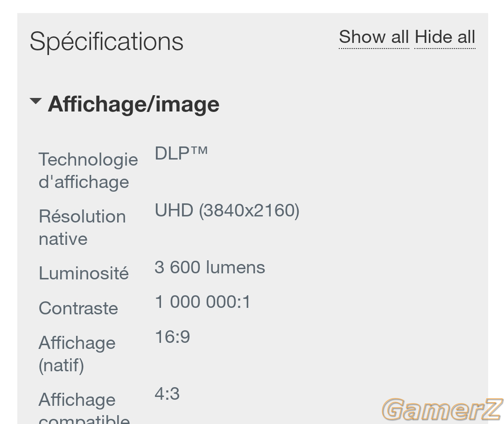Click the 4:3 aspect ratio value
The width and height of the screenshot is (504, 424).
[167, 394]
